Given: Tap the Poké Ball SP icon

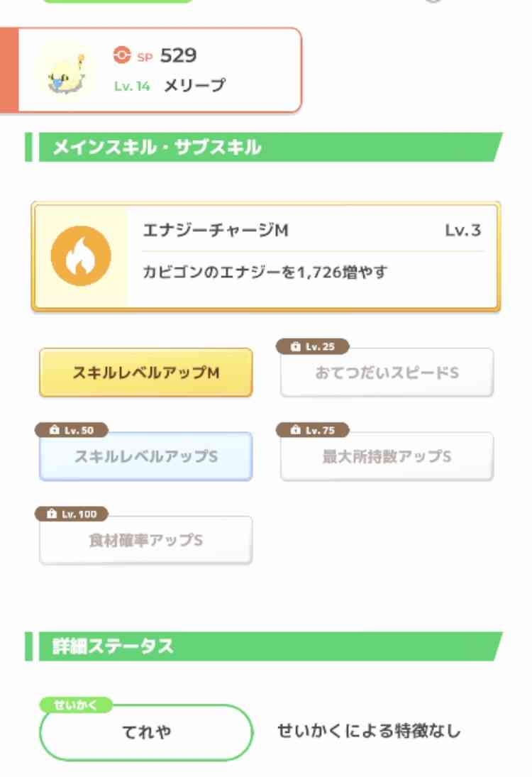Looking at the screenshot, I should [122, 55].
